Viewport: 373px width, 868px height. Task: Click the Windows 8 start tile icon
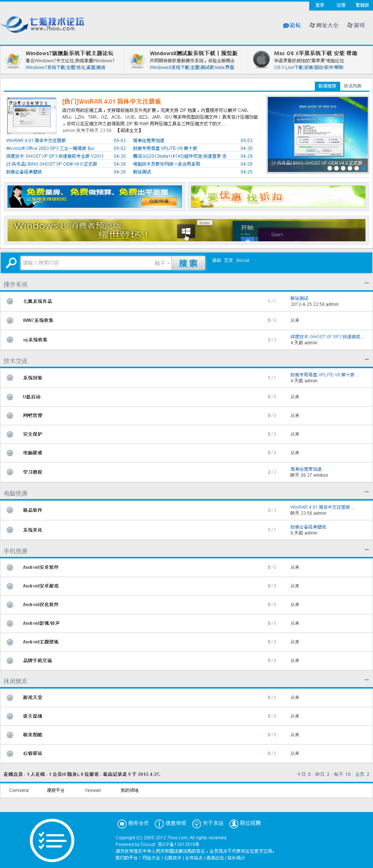(186, 232)
